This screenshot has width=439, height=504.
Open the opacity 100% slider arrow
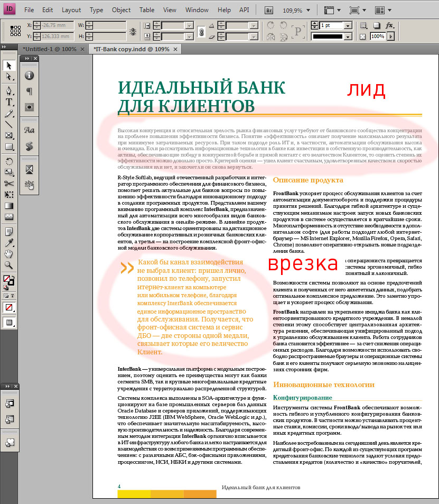coord(391,36)
